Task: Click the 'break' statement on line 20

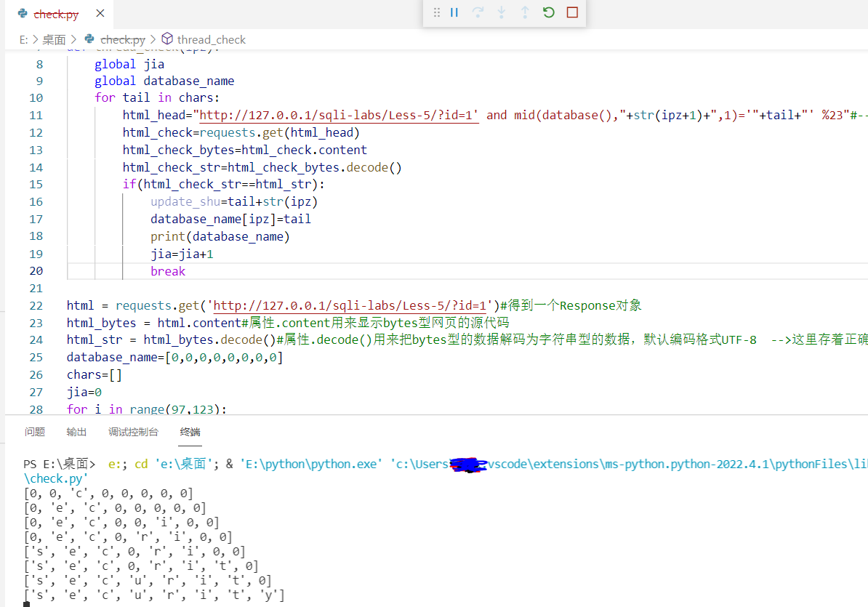Action: point(168,271)
